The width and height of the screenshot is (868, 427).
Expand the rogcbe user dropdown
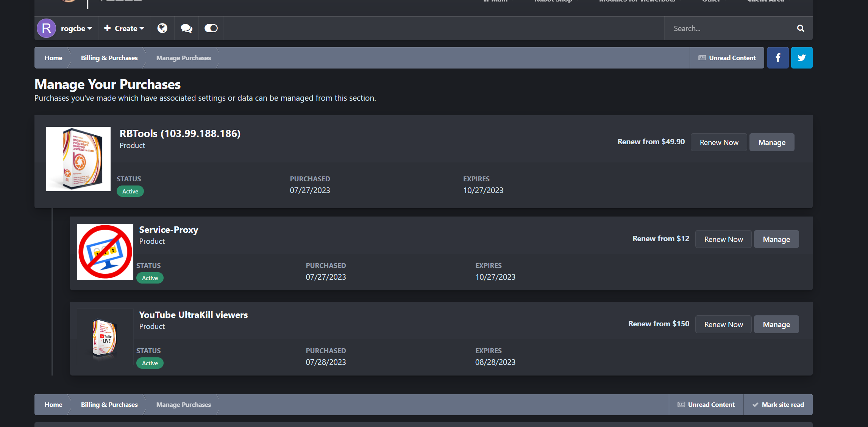click(76, 28)
